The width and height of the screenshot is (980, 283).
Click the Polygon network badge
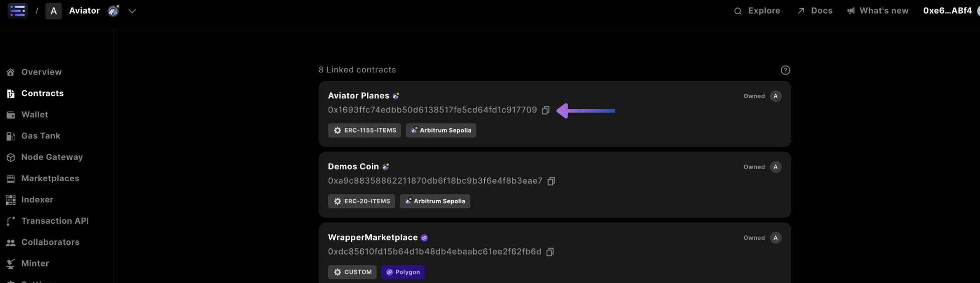pyautogui.click(x=403, y=272)
